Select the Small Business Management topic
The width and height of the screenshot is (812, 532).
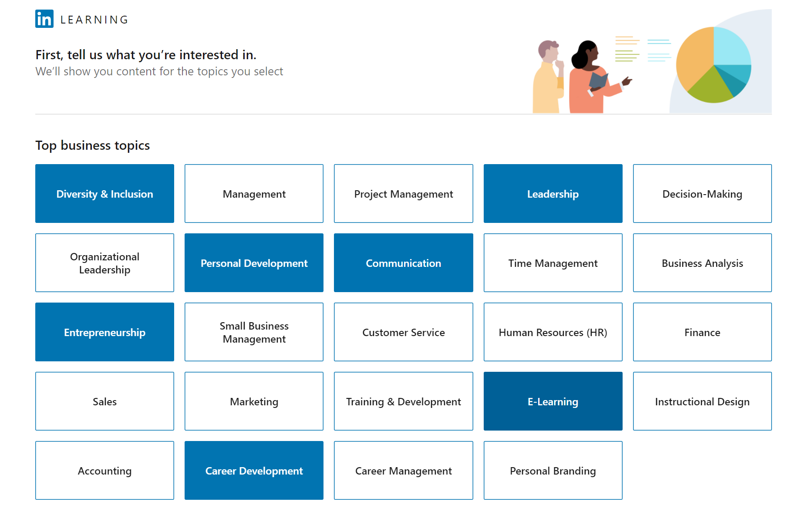[x=254, y=332]
